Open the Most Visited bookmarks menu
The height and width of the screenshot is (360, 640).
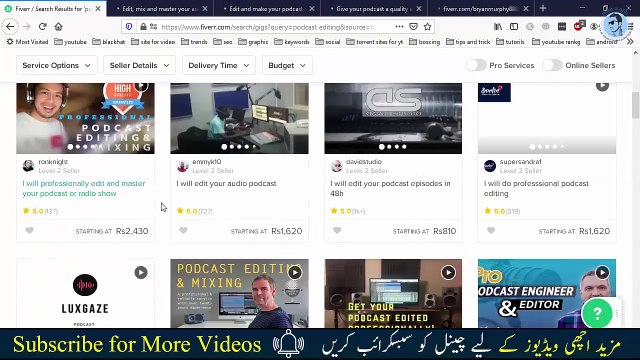coord(27,42)
